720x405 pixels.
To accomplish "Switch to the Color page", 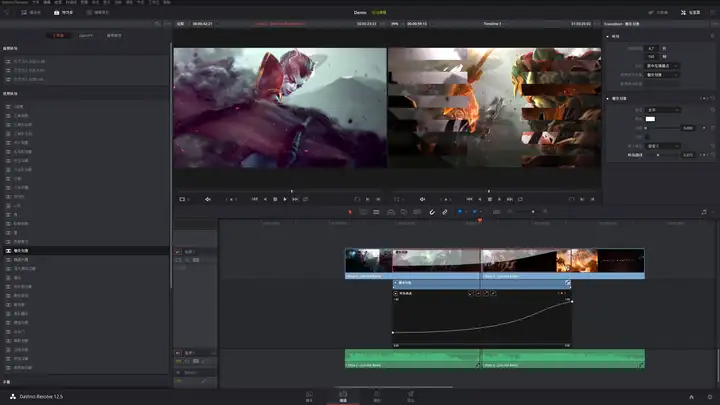I will coord(377,396).
